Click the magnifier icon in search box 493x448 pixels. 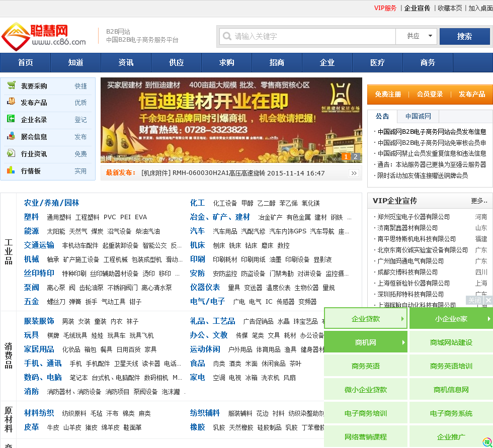pyautogui.click(x=227, y=36)
